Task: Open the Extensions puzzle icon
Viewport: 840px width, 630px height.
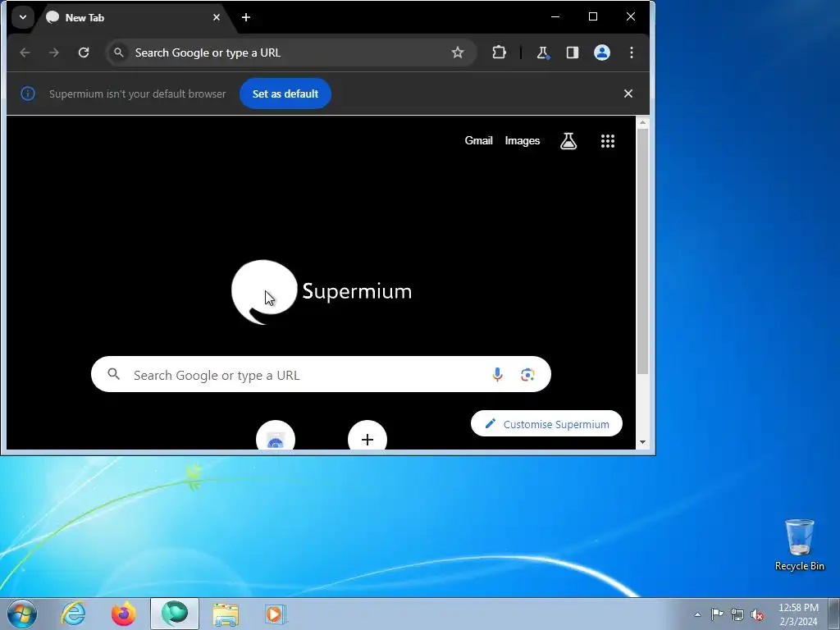Action: coord(499,52)
